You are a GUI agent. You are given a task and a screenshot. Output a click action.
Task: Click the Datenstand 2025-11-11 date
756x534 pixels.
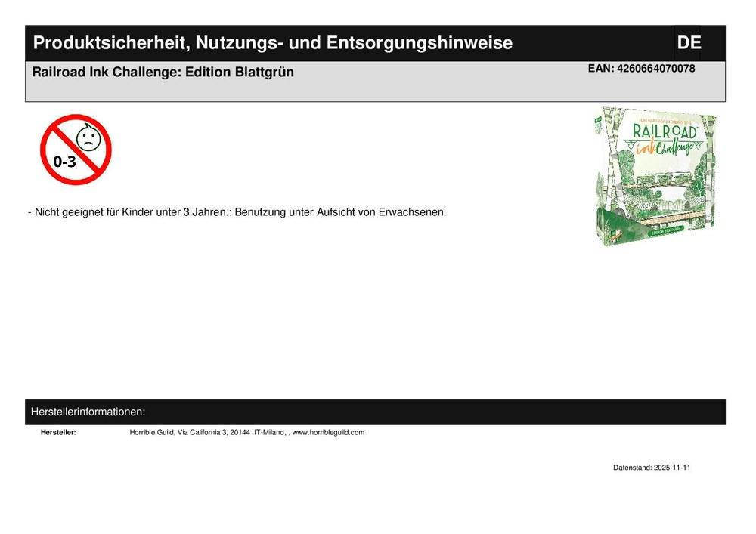(652, 468)
